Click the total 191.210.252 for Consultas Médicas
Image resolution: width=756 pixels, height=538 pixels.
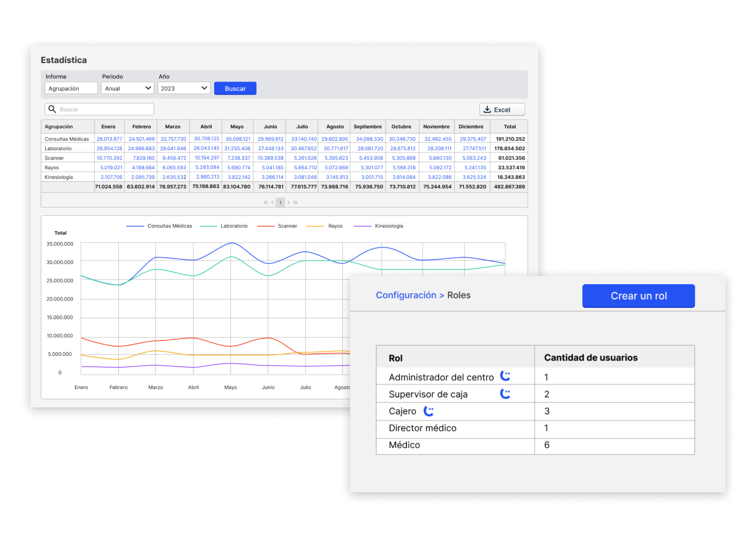click(510, 139)
